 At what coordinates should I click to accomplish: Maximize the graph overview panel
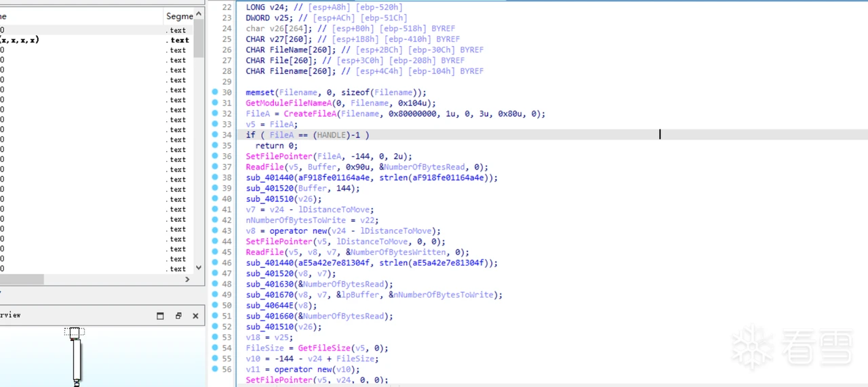161,316
